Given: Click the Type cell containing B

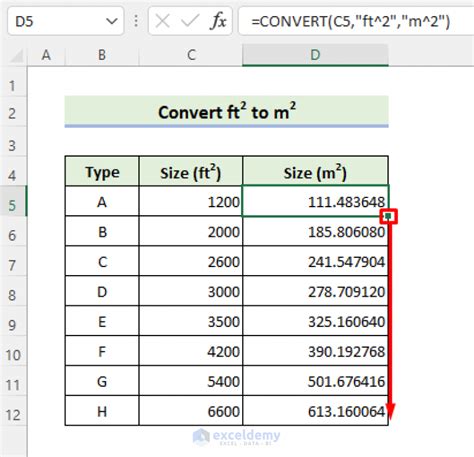Looking at the screenshot, I should pos(102,231).
